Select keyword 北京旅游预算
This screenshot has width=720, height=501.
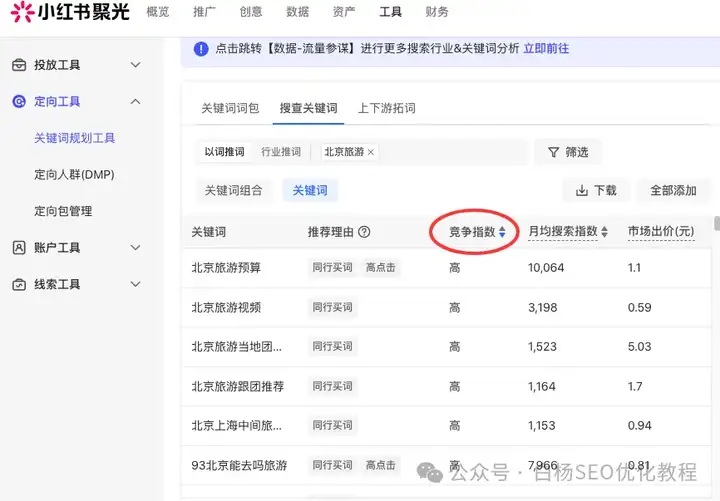click(226, 268)
